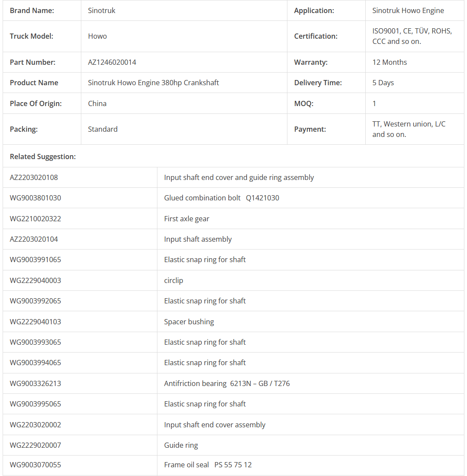Click the 12 Months warranty value
Screen dimensions: 467x476
(x=390, y=62)
